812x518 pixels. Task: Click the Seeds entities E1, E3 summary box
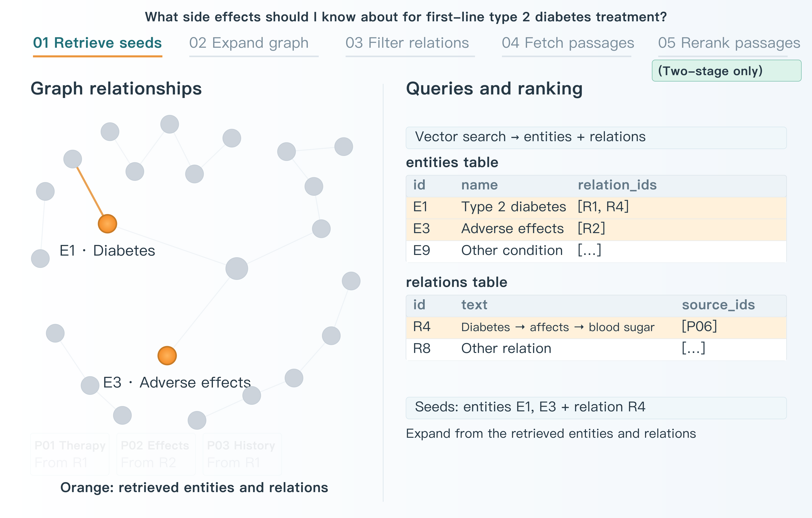(596, 408)
